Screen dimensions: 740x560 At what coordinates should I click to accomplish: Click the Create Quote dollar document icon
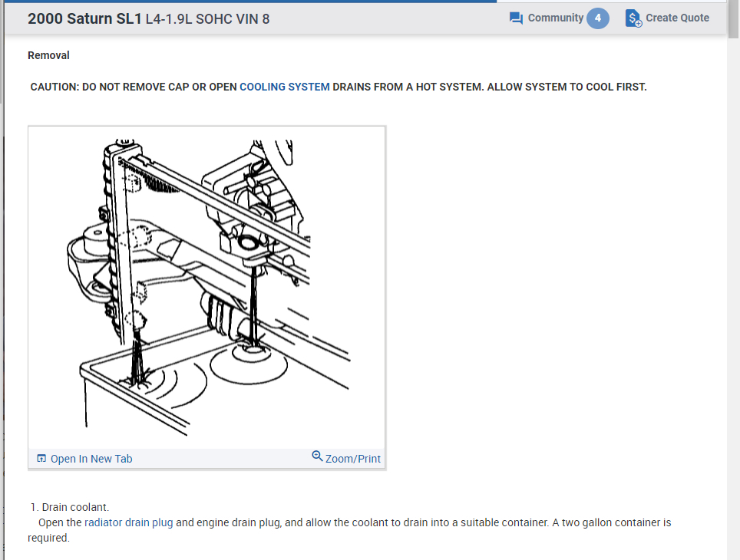coord(633,18)
